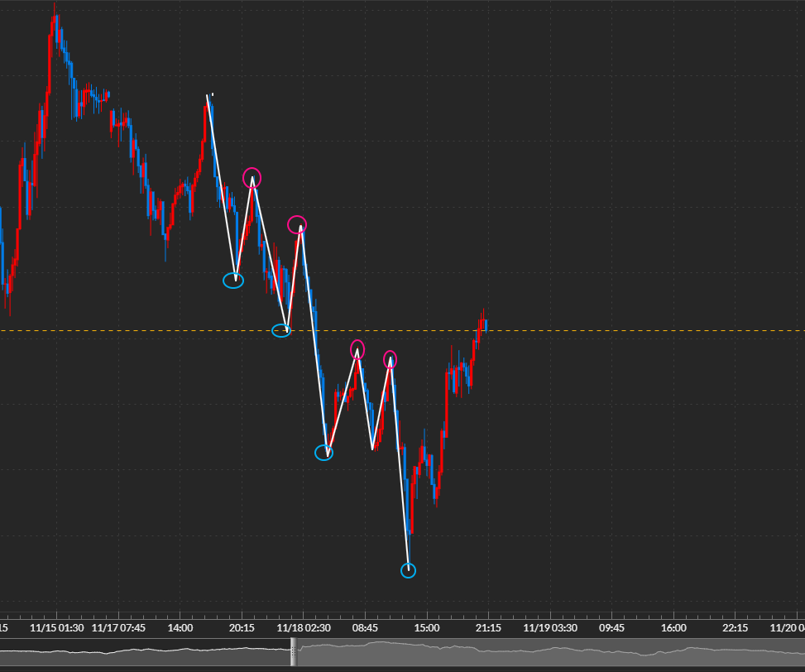
Task: Click the 11/15 01:30 time axis label
Action: [56, 628]
